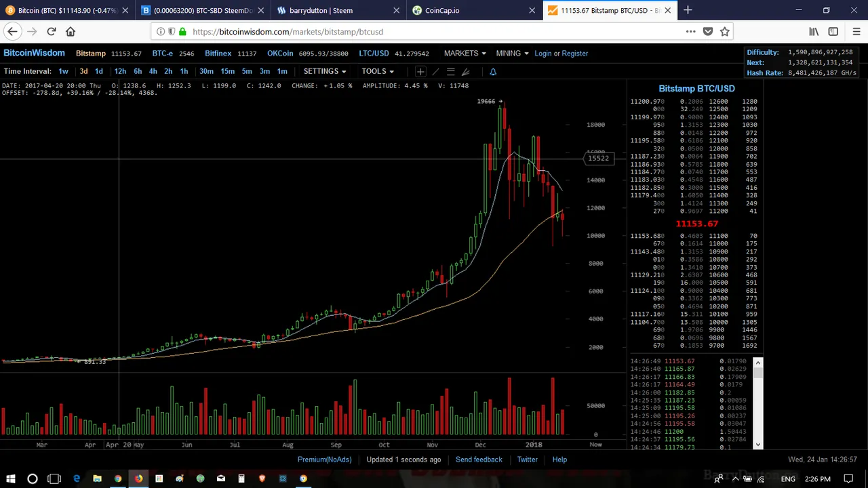Image resolution: width=868 pixels, height=488 pixels.
Task: Open the Firefox Library panel
Action: pos(814,32)
